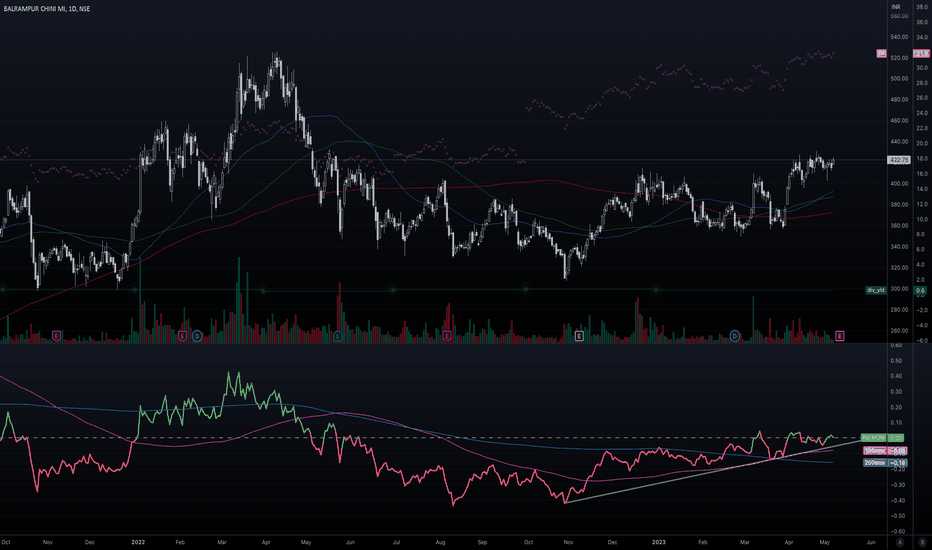Click the 422.75 last price label
Viewport: 932px width, 550px height.
coord(898,160)
